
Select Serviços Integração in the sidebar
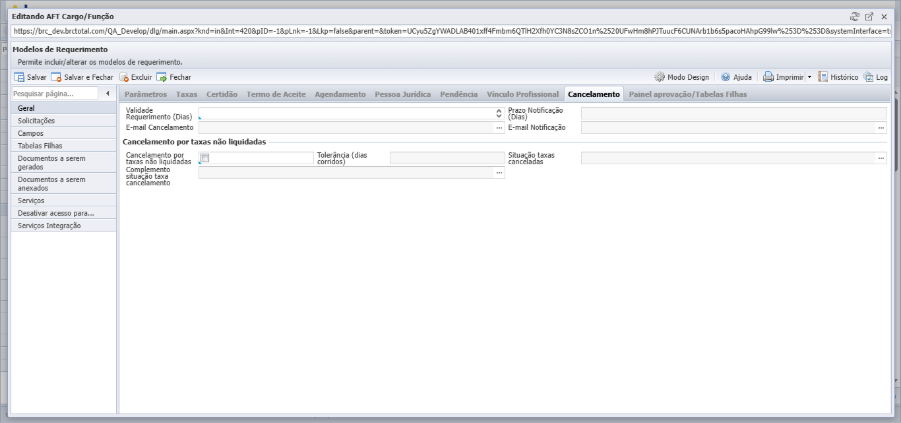pos(63,226)
